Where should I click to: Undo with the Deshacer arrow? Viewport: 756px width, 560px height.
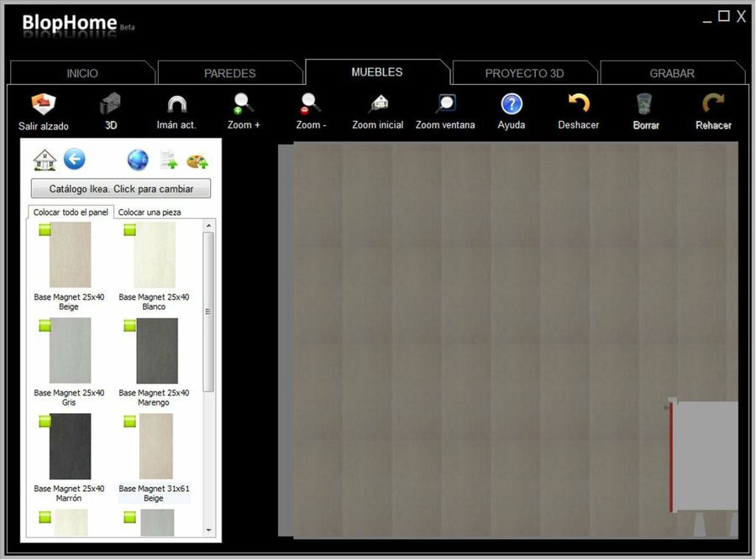tap(579, 104)
